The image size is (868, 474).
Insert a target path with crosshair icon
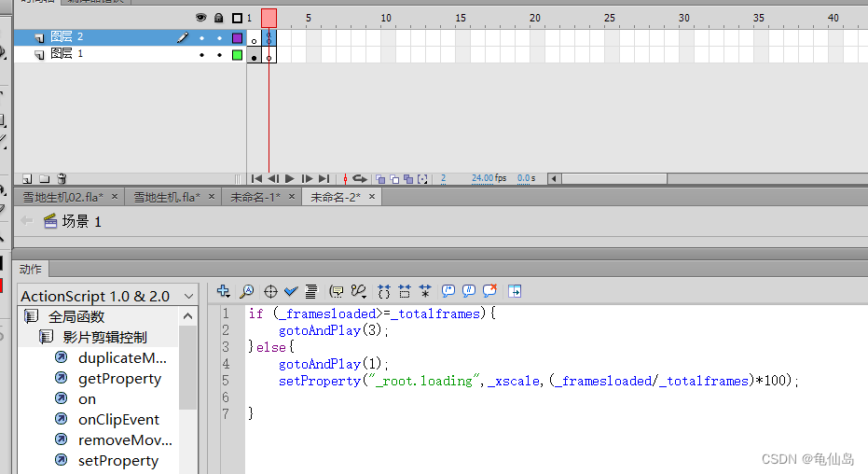(x=270, y=291)
